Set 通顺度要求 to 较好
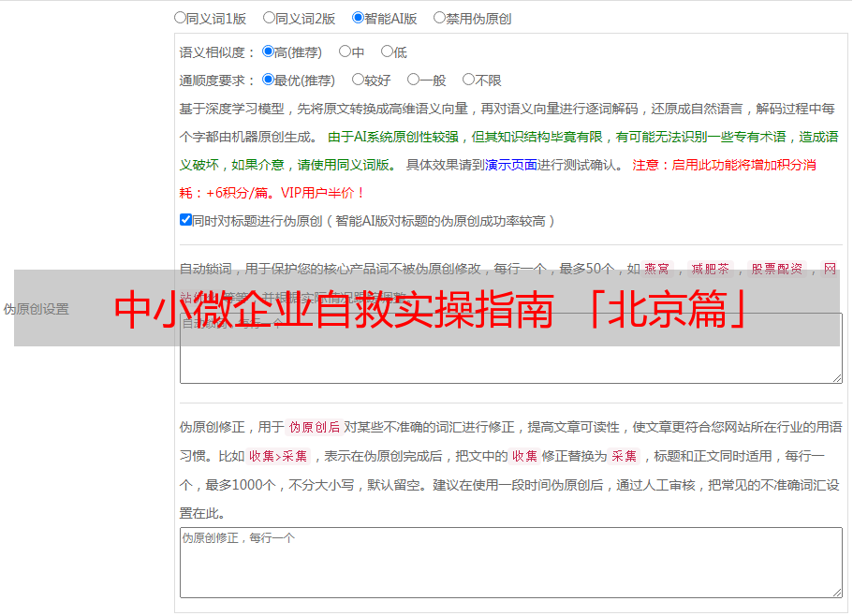853x616 pixels. pos(358,80)
